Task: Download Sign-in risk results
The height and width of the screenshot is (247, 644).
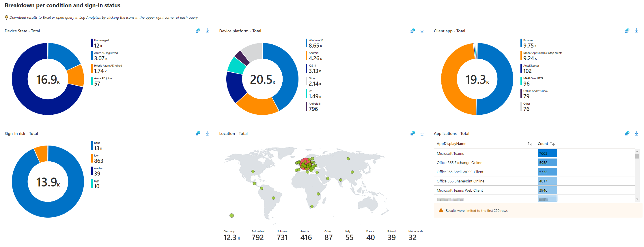Action: [x=207, y=133]
